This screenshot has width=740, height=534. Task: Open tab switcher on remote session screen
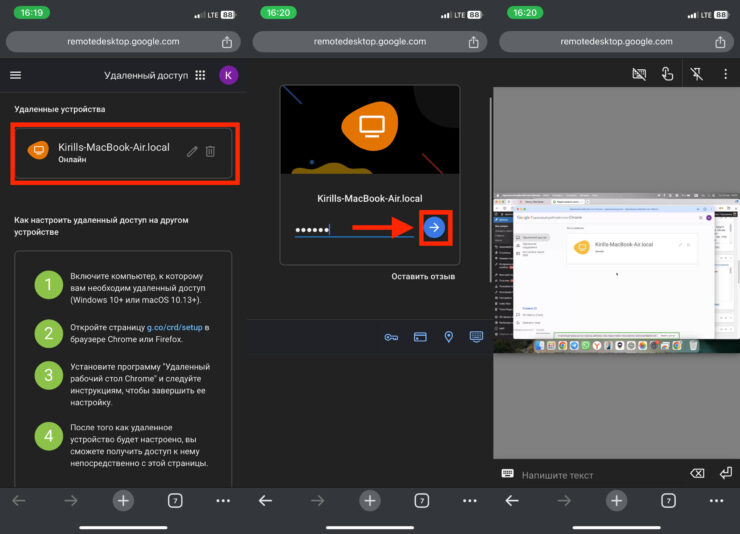pos(668,501)
